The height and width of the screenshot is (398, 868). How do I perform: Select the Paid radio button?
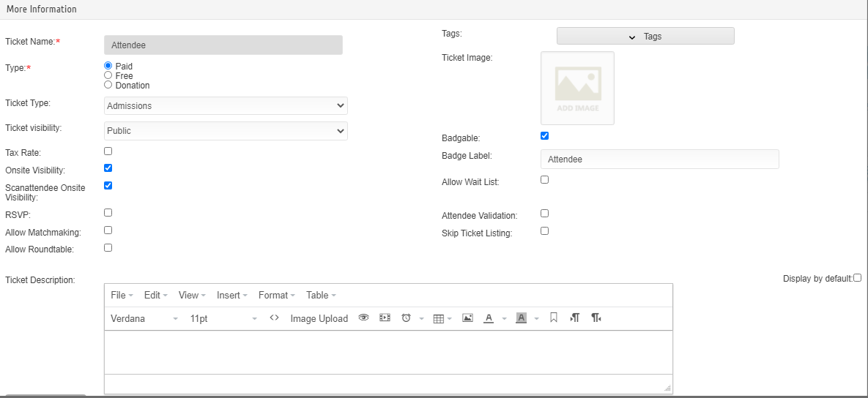click(108, 66)
